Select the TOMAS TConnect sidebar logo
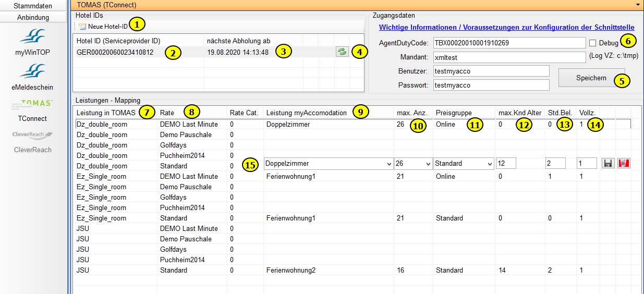The width and height of the screenshot is (644, 294). click(33, 105)
